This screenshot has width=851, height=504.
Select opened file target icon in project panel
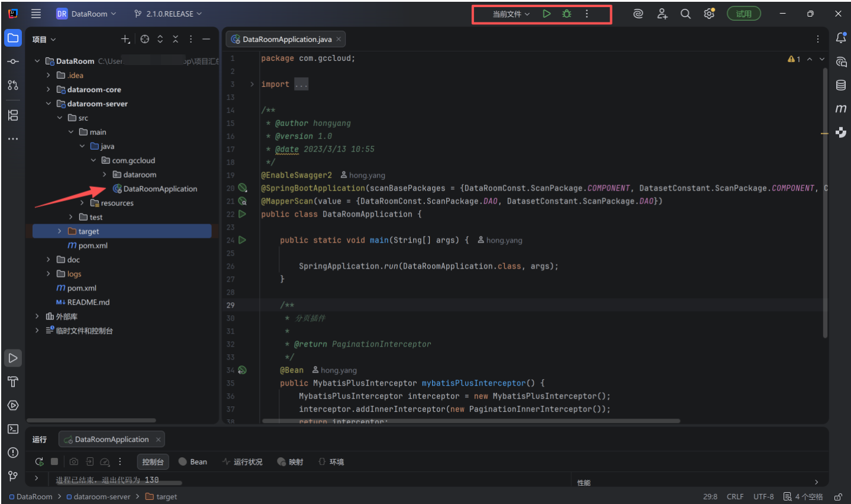coord(145,39)
